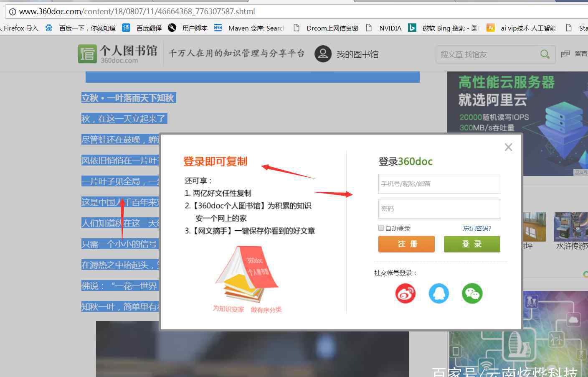This screenshot has width=588, height=377.
Task: Focus the 密码 input field
Action: pos(439,209)
